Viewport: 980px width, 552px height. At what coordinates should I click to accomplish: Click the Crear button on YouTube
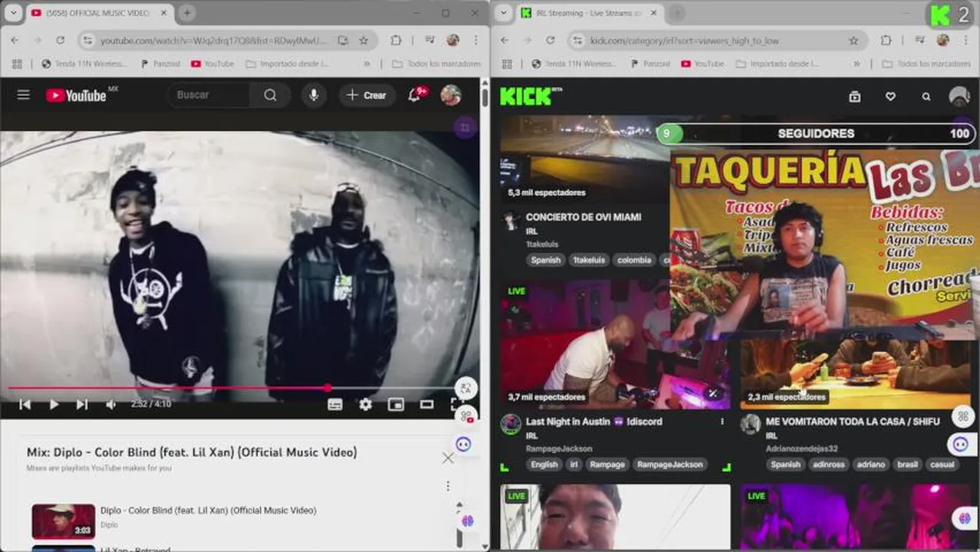tap(367, 95)
